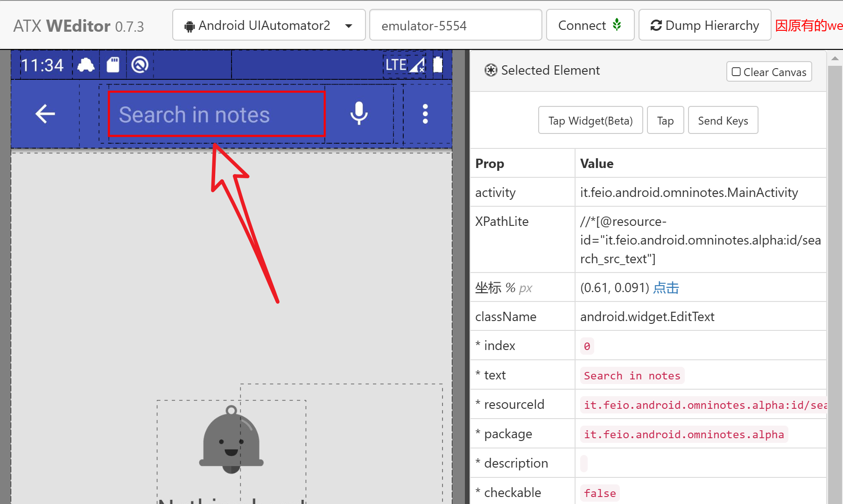Click the resourceId value
The width and height of the screenshot is (843, 504).
(x=703, y=405)
